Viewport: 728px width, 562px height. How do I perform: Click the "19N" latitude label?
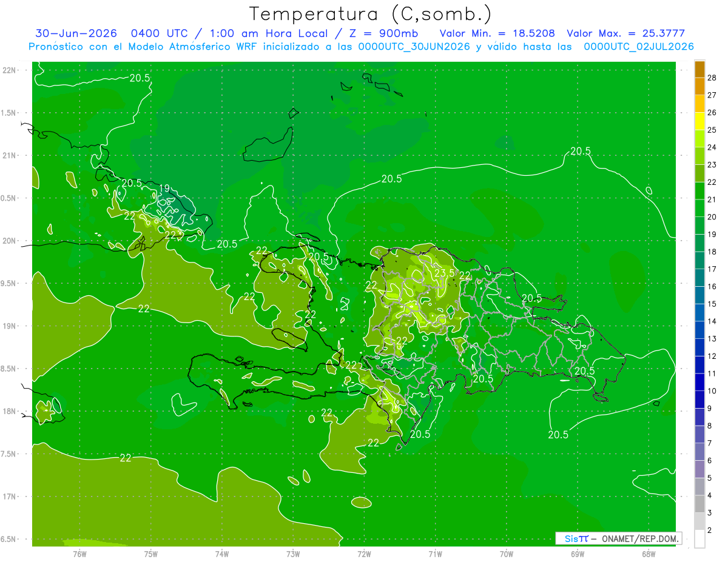coord(10,326)
